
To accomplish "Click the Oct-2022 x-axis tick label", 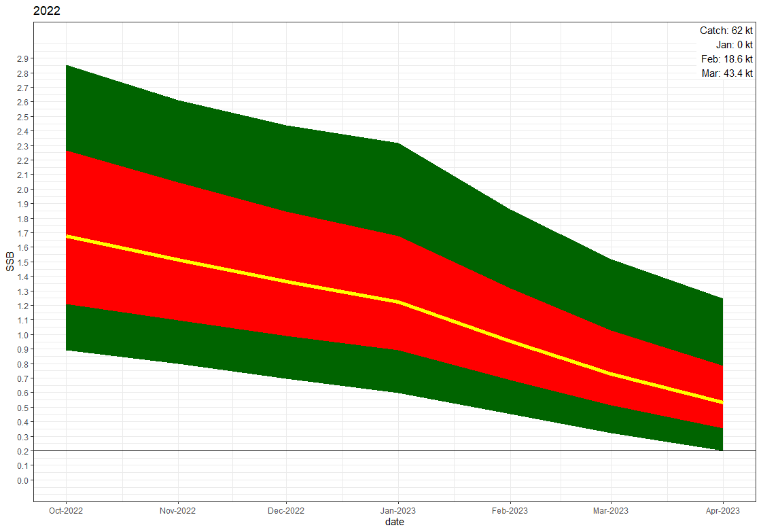I will coord(66,511).
